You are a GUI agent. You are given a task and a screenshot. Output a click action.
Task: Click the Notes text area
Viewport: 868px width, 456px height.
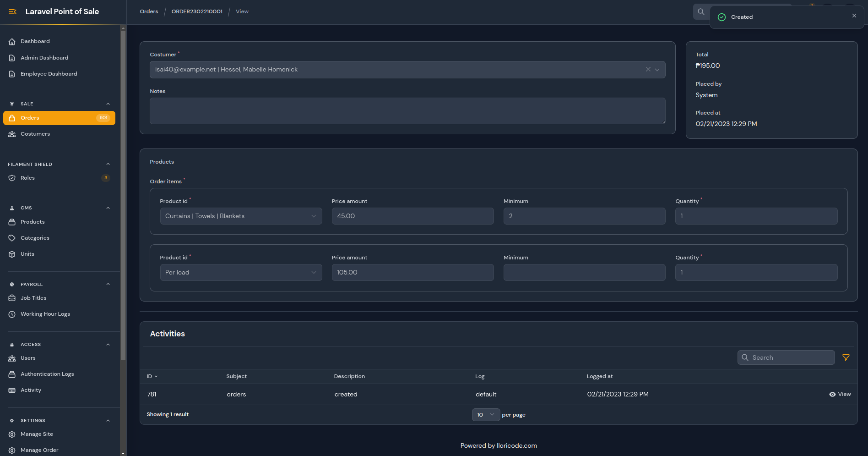(407, 110)
